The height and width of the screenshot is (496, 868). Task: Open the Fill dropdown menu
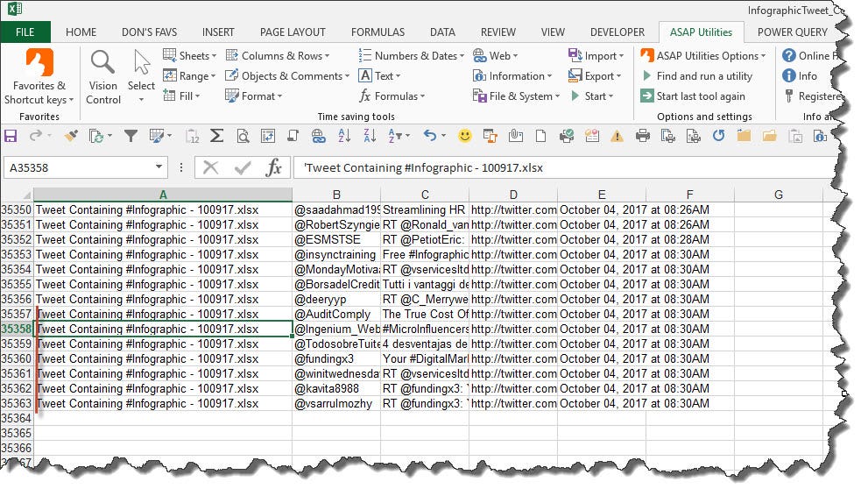point(181,96)
